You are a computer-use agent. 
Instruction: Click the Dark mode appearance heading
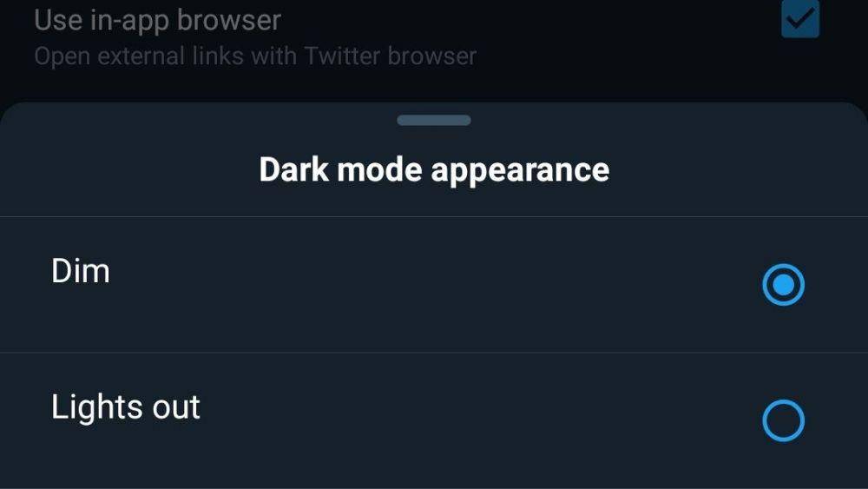434,169
